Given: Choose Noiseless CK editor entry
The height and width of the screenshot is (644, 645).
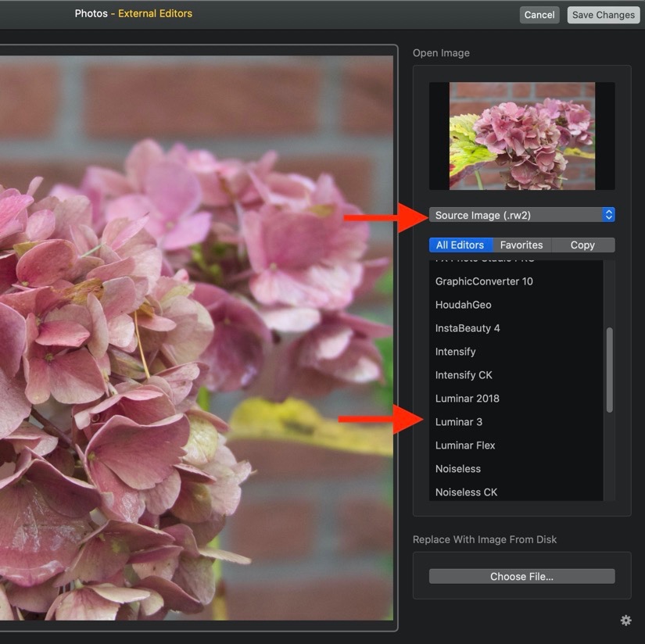Looking at the screenshot, I should coord(466,492).
